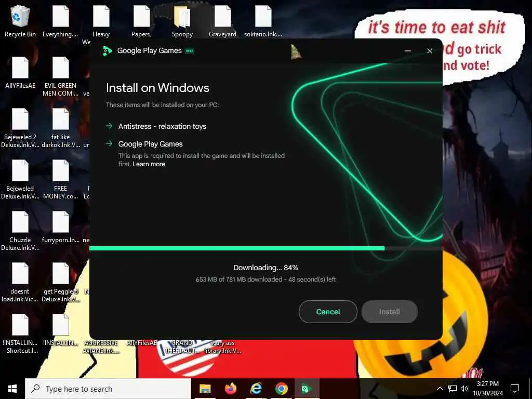Select the Chuzzle Deluxe shortcut icon
The image size is (532, 399).
pos(20,231)
